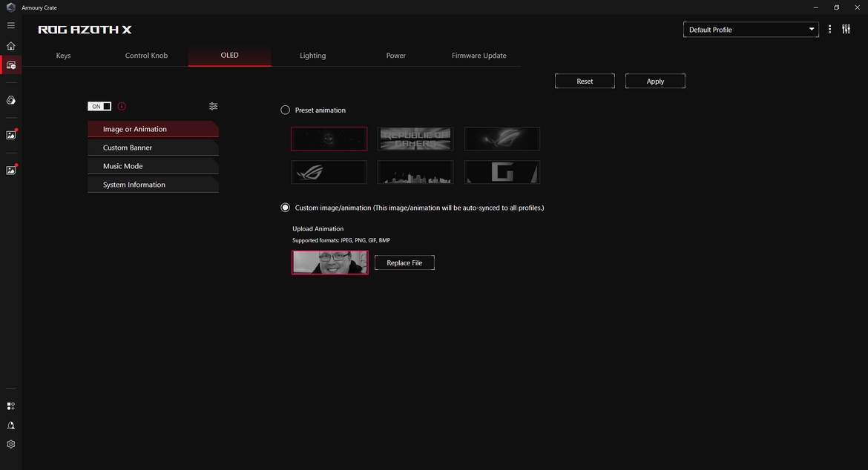Minimize the Armoury Crate window

pos(815,7)
